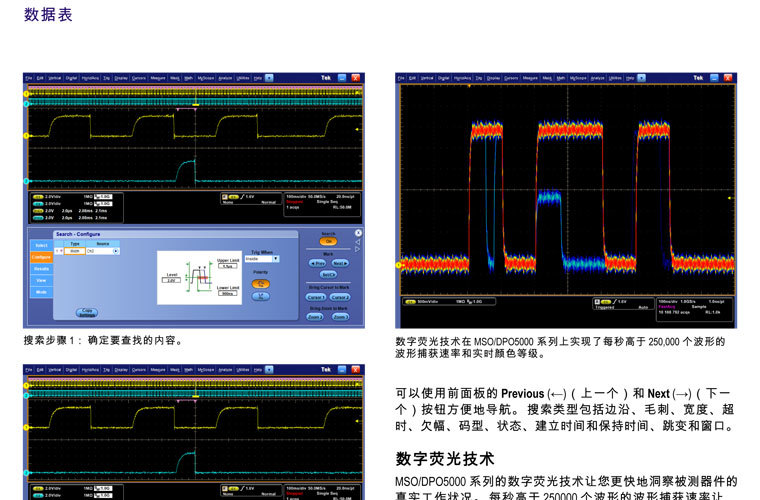Close the Search Configure panel with X
The image size is (760, 500).
point(358,233)
